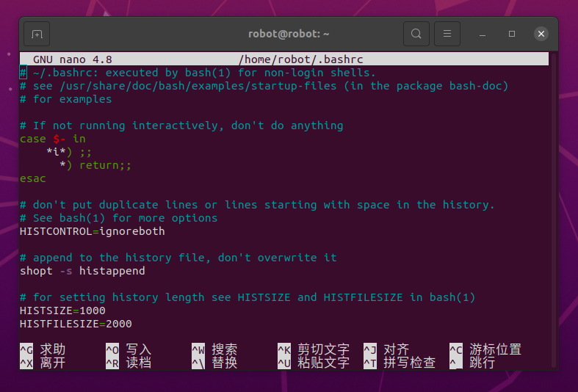The image size is (578, 392).
Task: Click the '# for examples' comment
Action: 65,99
